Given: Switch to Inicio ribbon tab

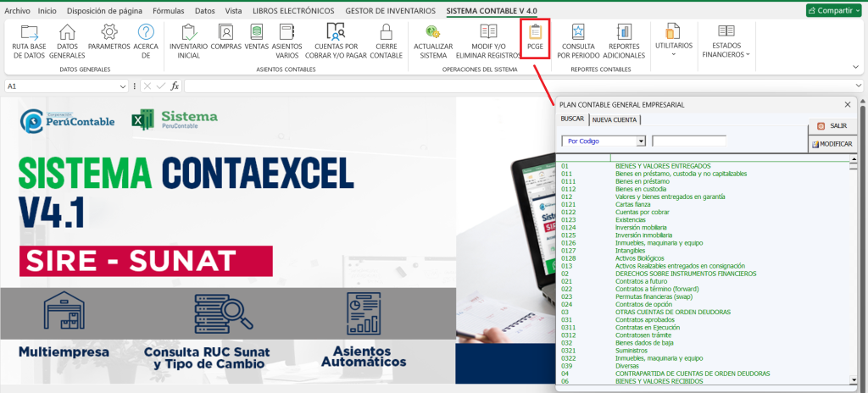Looking at the screenshot, I should tap(47, 10).
